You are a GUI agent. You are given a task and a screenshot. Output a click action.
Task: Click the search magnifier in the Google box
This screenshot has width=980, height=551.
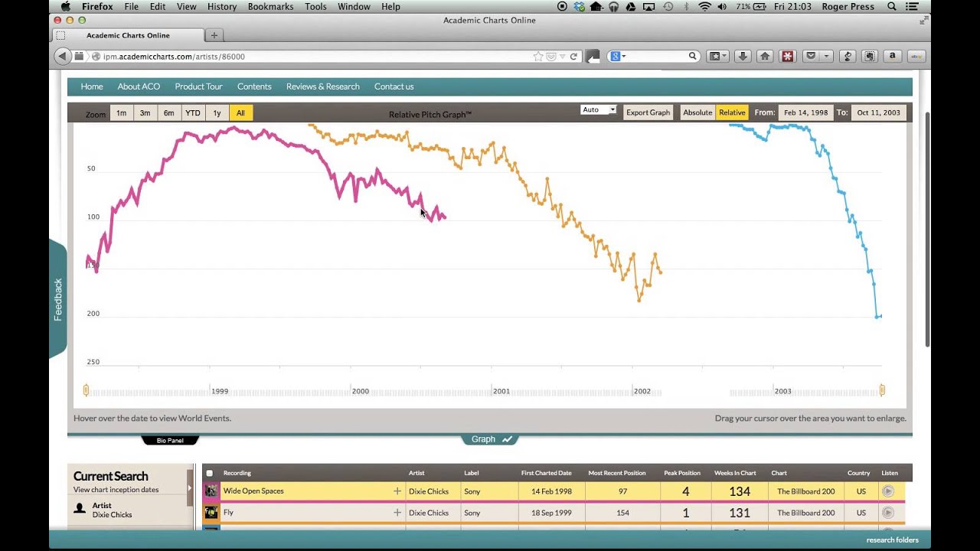click(692, 56)
